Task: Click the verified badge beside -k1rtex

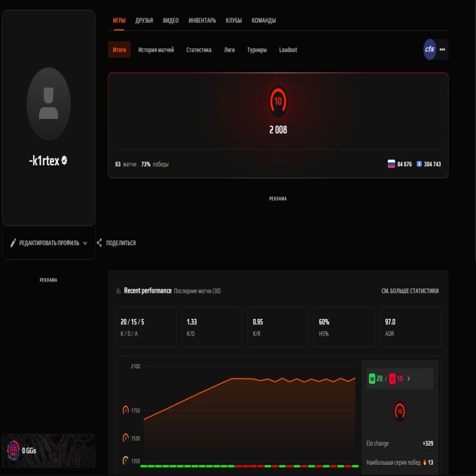Action: click(64, 159)
